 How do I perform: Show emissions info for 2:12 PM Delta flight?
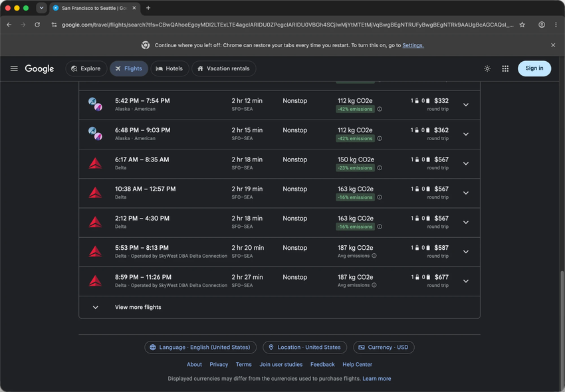click(x=380, y=227)
